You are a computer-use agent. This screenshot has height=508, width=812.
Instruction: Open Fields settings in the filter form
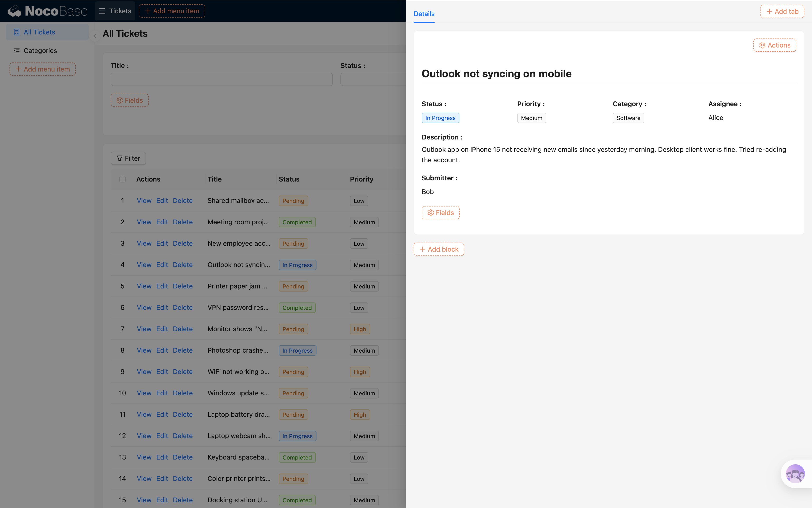pos(130,100)
